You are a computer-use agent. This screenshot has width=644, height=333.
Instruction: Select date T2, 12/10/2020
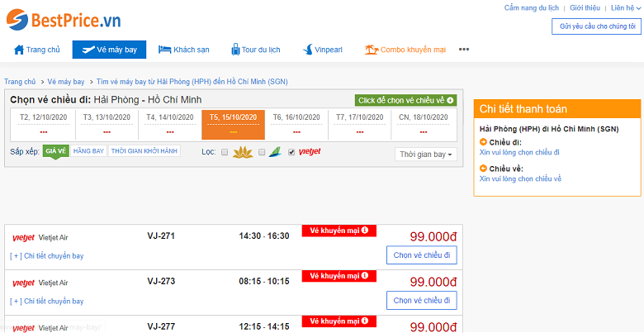pyautogui.click(x=44, y=124)
